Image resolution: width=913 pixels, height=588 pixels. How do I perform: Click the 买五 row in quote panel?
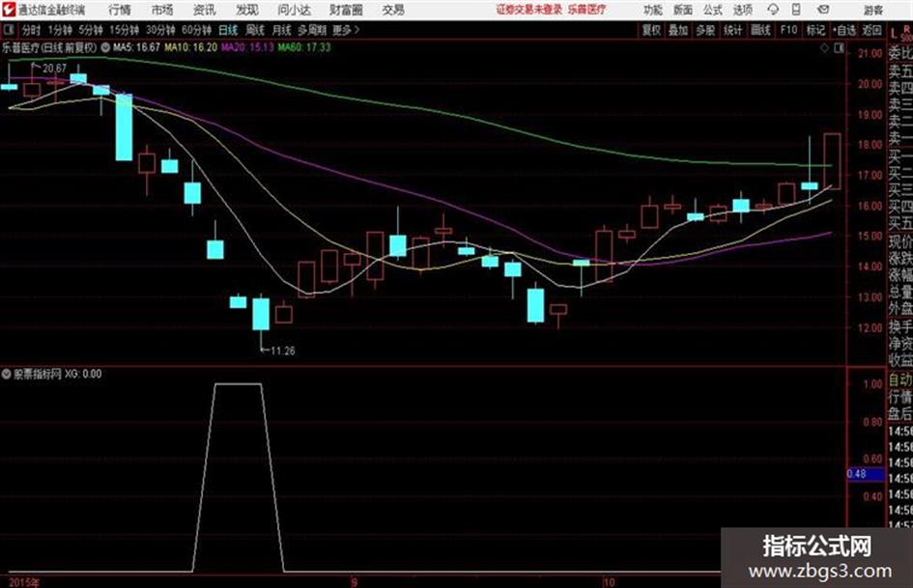click(900, 223)
